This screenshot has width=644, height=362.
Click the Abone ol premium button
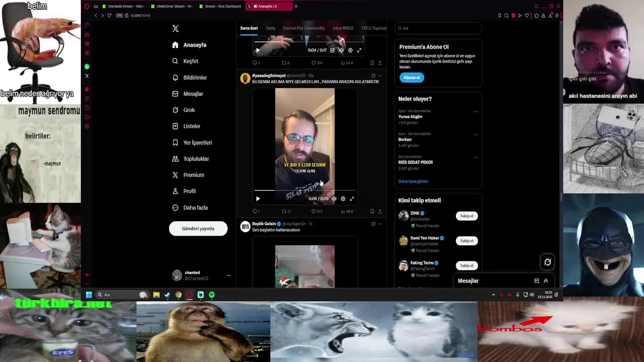coord(412,77)
